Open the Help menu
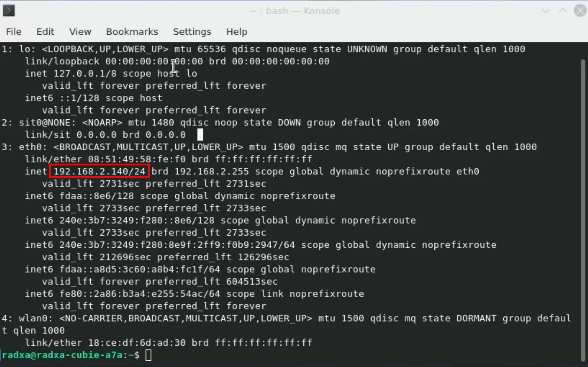This screenshot has height=367, width=588. pyautogui.click(x=237, y=32)
